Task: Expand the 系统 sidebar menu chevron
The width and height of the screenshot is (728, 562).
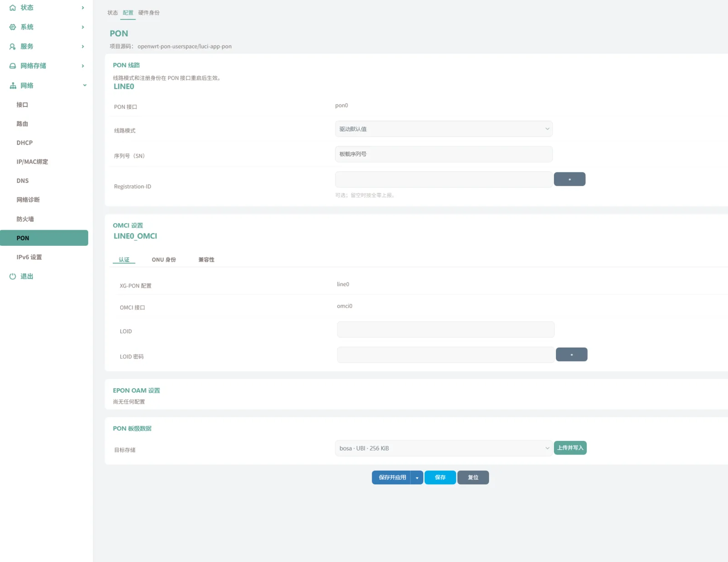Action: pos(83,27)
